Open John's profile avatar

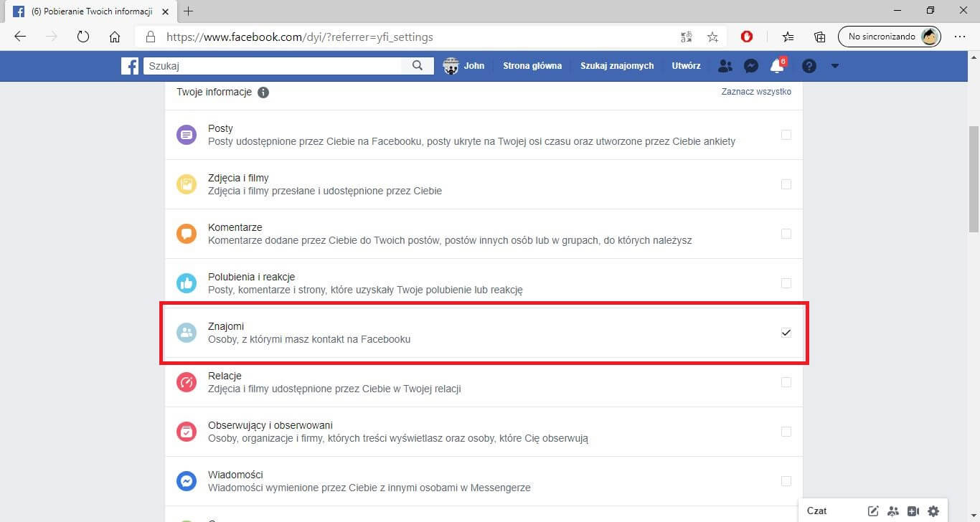[x=451, y=66]
